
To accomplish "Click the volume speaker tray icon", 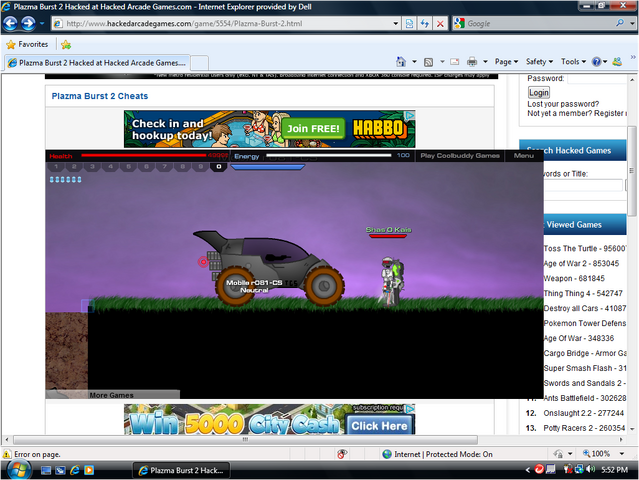I will [x=590, y=470].
